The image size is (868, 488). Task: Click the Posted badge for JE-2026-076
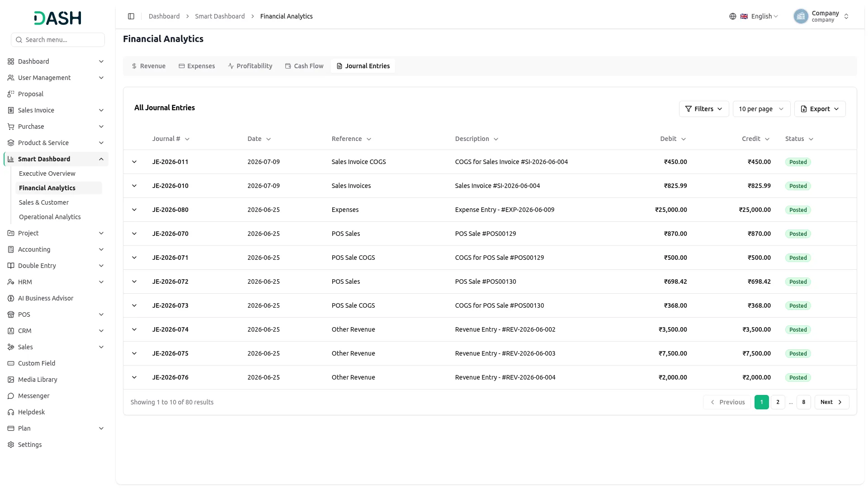click(x=798, y=377)
